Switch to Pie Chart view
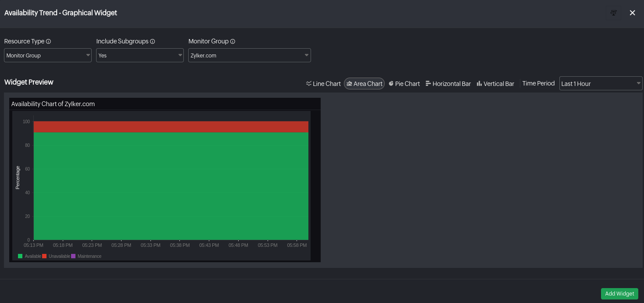The width and height of the screenshot is (644, 303). point(404,83)
